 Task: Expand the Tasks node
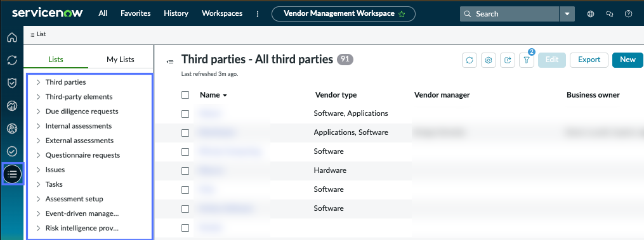pyautogui.click(x=38, y=184)
